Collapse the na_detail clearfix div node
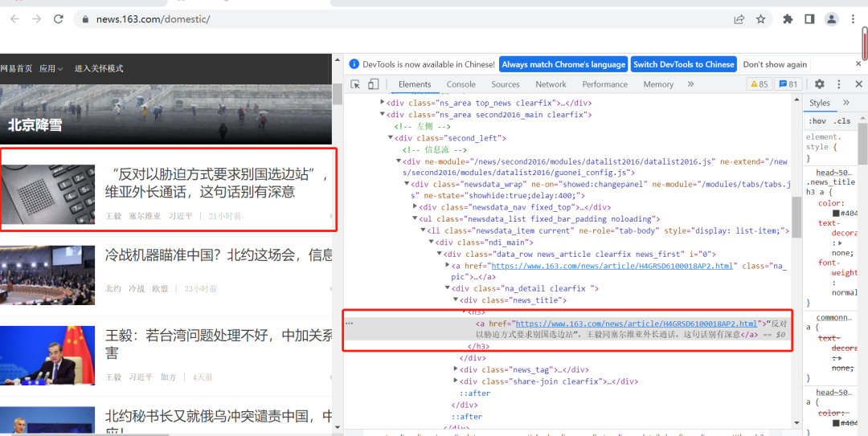Viewport: 868px width, 436px height. [448, 288]
